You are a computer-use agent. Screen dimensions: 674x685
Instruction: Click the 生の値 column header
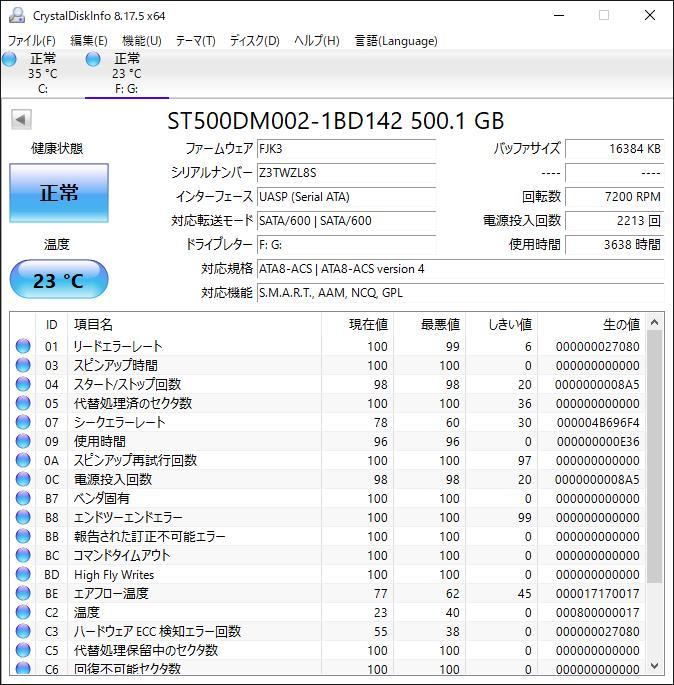pyautogui.click(x=591, y=325)
